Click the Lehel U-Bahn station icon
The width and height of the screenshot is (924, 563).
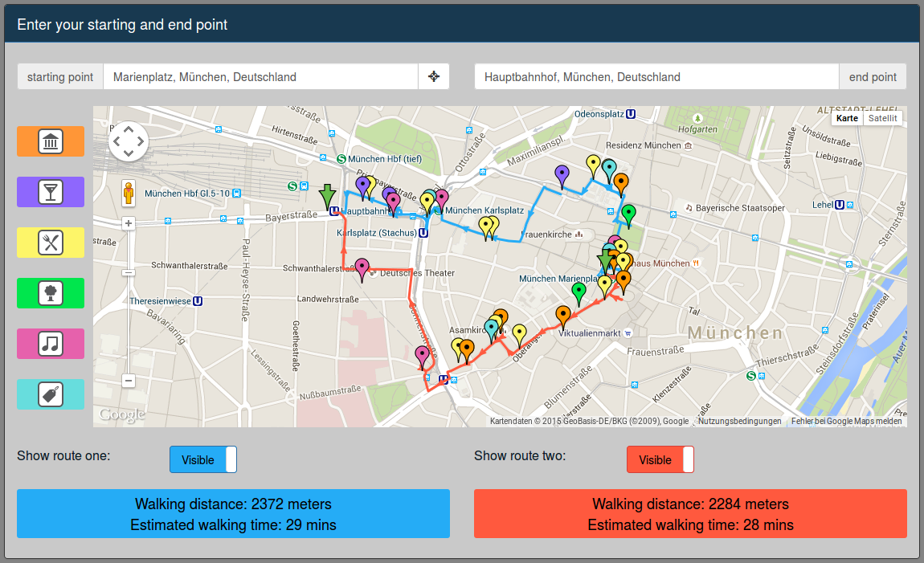840,204
